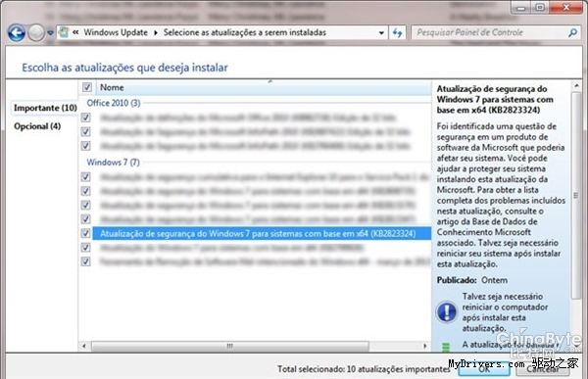This screenshot has width=588, height=379.
Task: Click the horizontal scrollbar thumb
Action: pyautogui.click(x=230, y=346)
